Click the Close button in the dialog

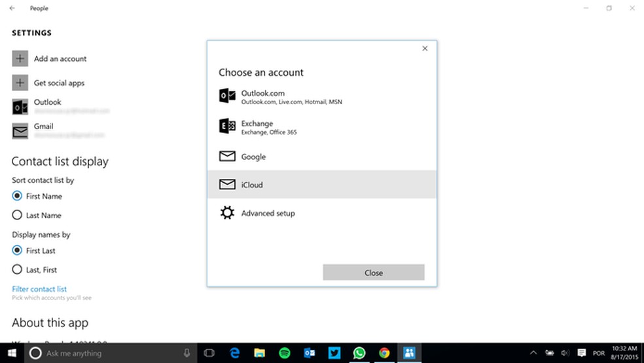(x=374, y=273)
